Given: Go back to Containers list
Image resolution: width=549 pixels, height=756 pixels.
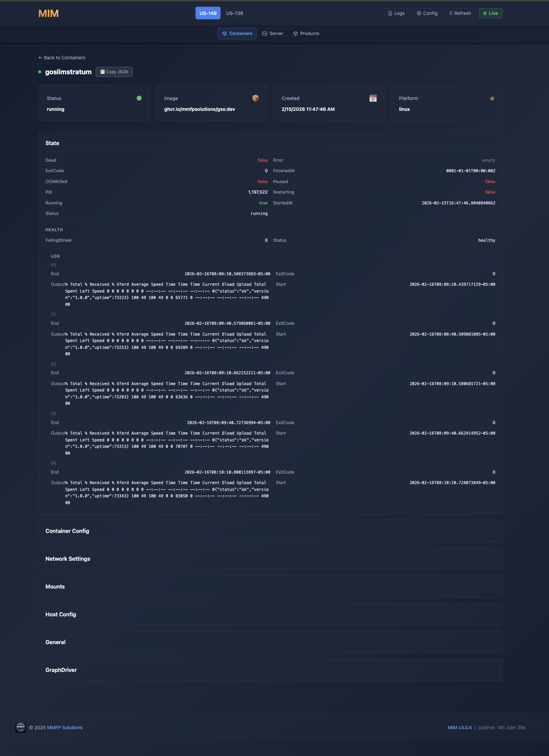Looking at the screenshot, I should [62, 58].
